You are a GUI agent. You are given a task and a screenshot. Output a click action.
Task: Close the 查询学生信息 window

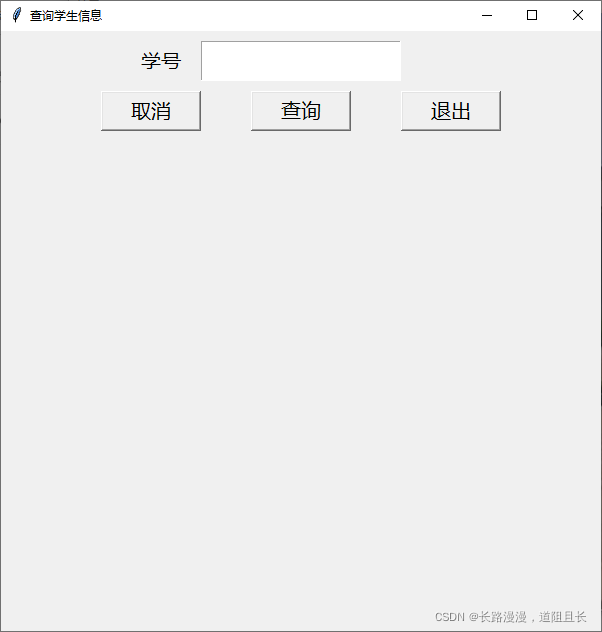point(578,15)
